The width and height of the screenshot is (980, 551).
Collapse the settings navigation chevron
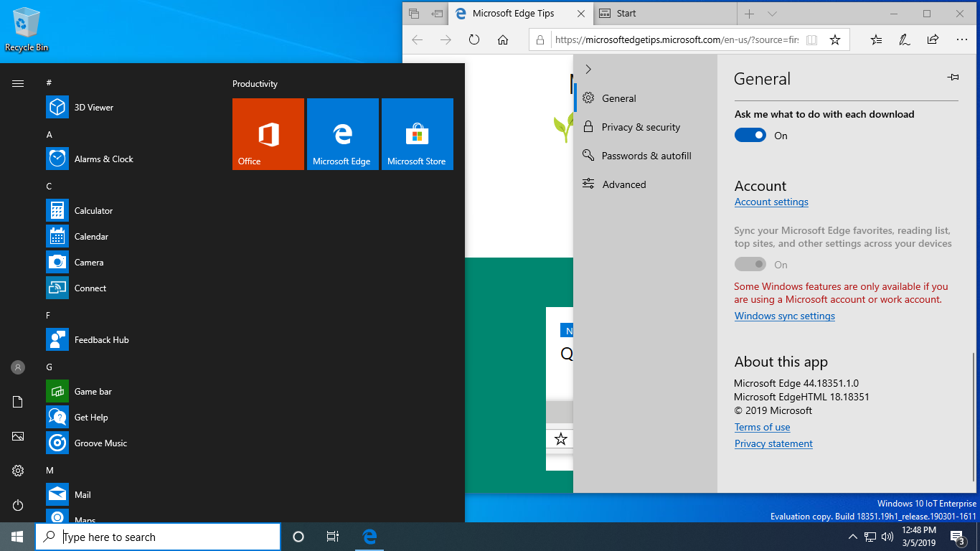pyautogui.click(x=588, y=69)
